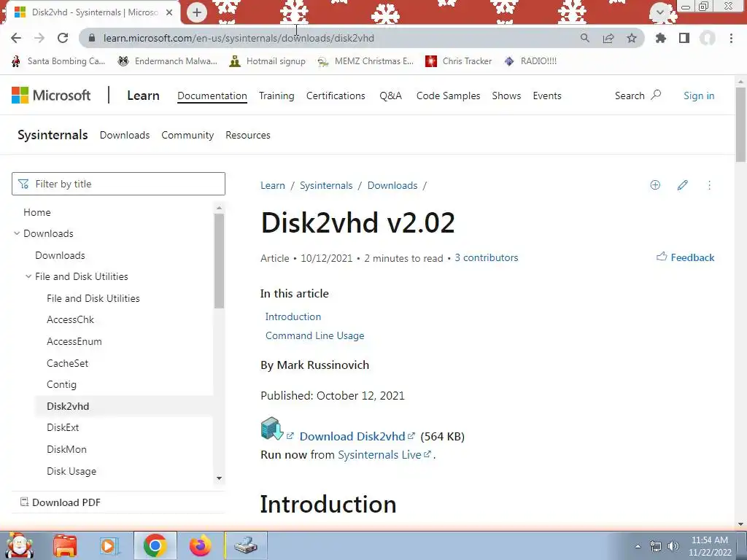Click the Disk2vhd download graphic icon

tap(272, 429)
